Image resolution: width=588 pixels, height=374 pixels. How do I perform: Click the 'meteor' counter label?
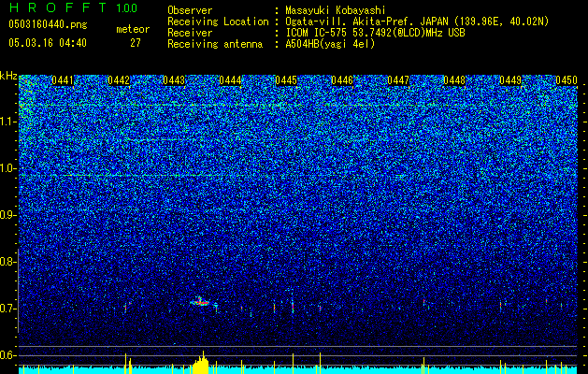pyautogui.click(x=133, y=29)
